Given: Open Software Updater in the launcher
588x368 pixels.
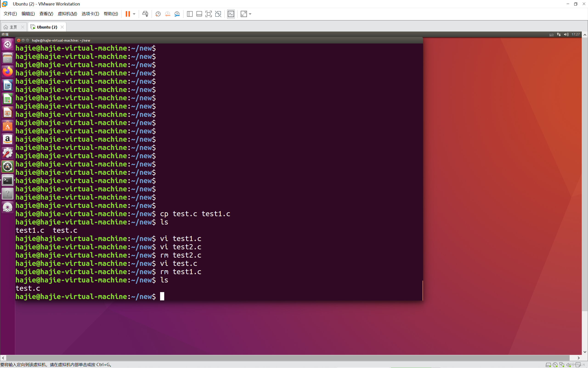Looking at the screenshot, I should pos(8,167).
